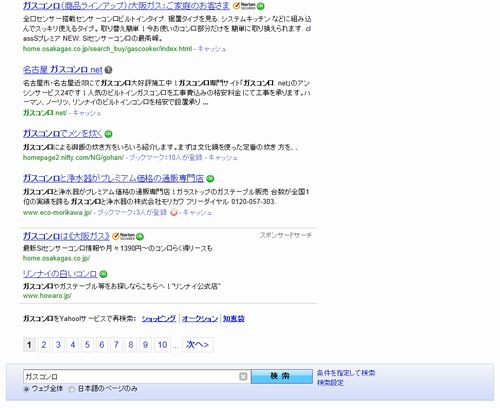The width and height of the screenshot is (500, 408).
Task: Click the スポンサードサーチ label
Action: pos(286,235)
